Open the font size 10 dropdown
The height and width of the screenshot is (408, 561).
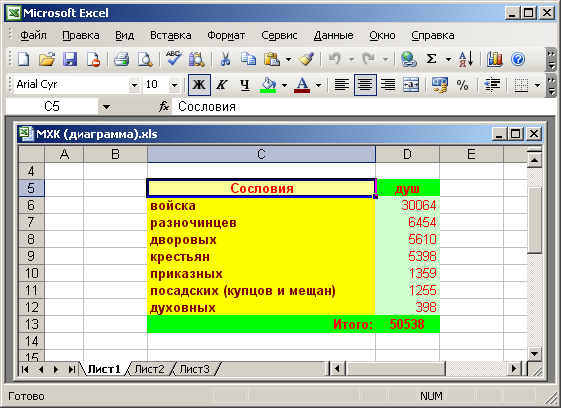coord(174,85)
